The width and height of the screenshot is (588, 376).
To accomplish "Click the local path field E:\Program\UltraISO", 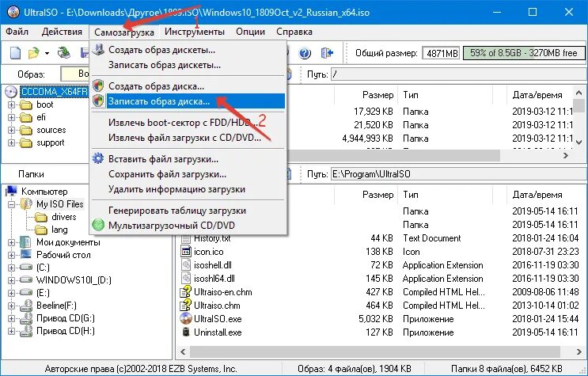I will 459,174.
